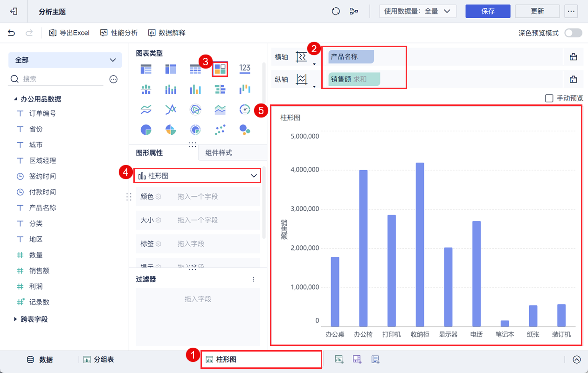Click the 更新 button
This screenshot has height=373, width=588.
pos(537,11)
